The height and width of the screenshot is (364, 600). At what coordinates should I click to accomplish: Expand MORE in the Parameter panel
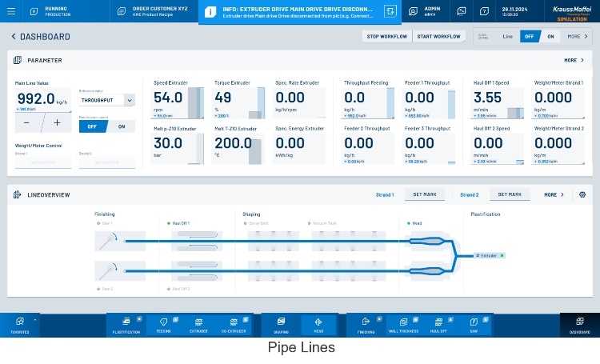click(x=573, y=60)
